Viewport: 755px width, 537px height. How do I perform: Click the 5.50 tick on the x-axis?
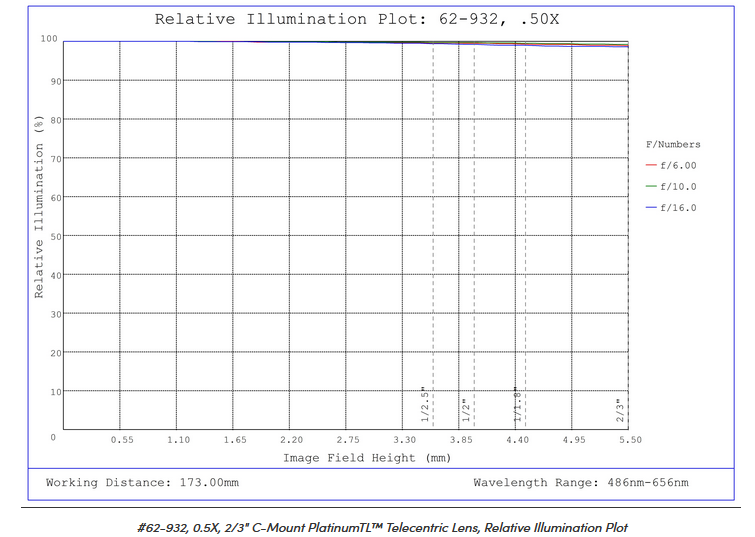click(x=630, y=440)
